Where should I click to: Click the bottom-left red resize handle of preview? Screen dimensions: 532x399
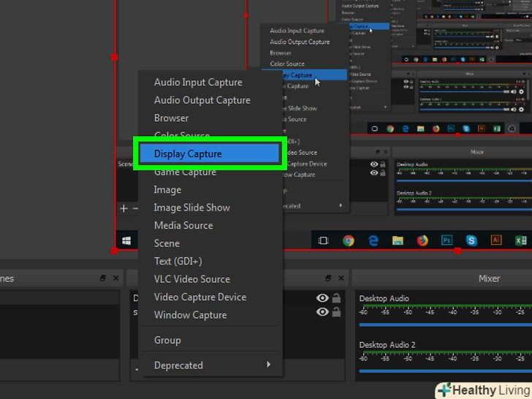114,250
